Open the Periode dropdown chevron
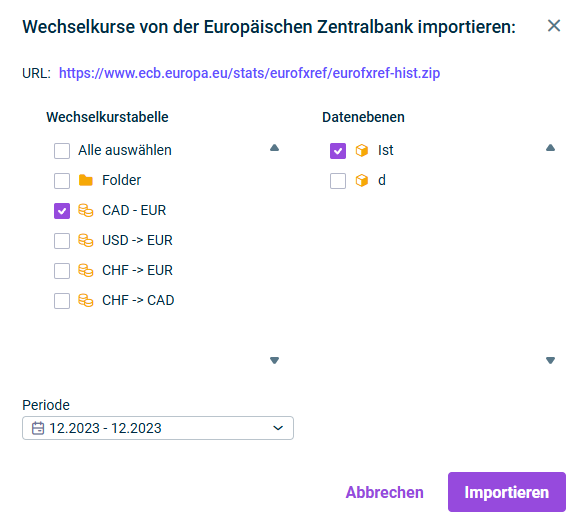 click(x=278, y=428)
